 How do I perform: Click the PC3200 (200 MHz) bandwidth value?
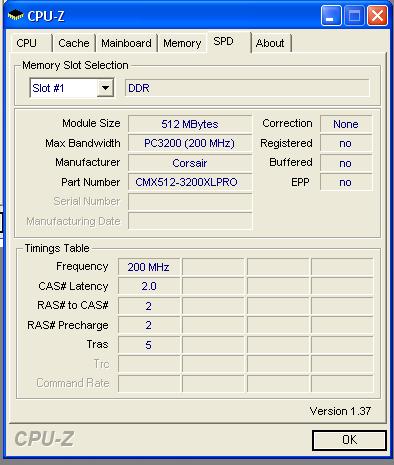[190, 143]
